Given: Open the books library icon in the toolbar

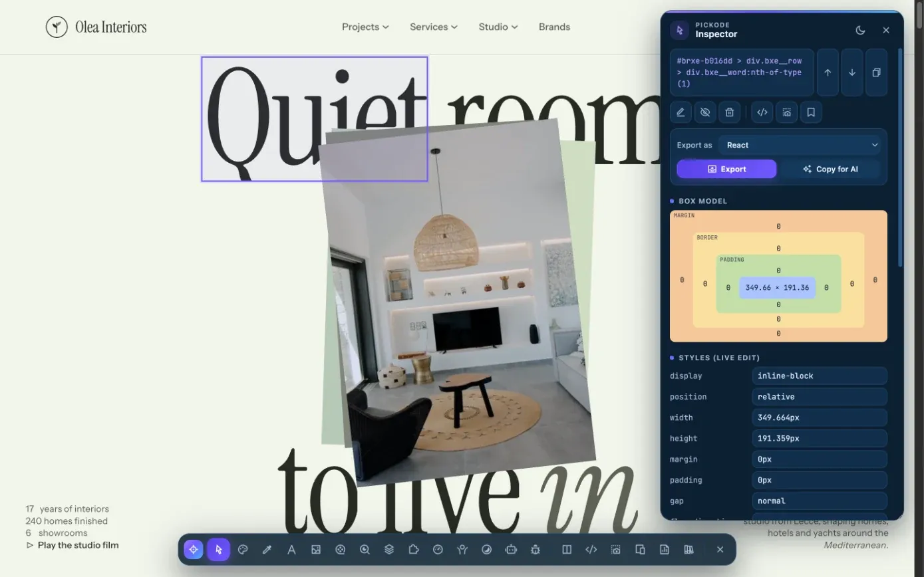Looking at the screenshot, I should [689, 550].
